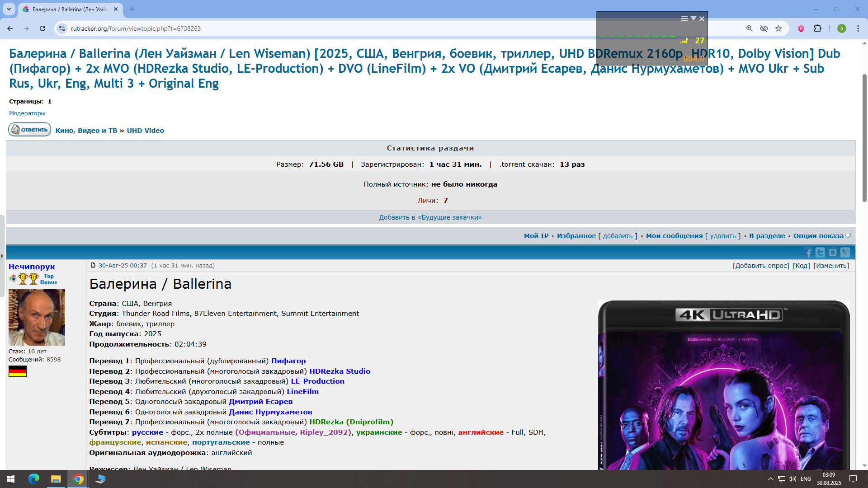Click the first gold trophy icon
Image resolution: width=868 pixels, height=488 pixels.
23,279
